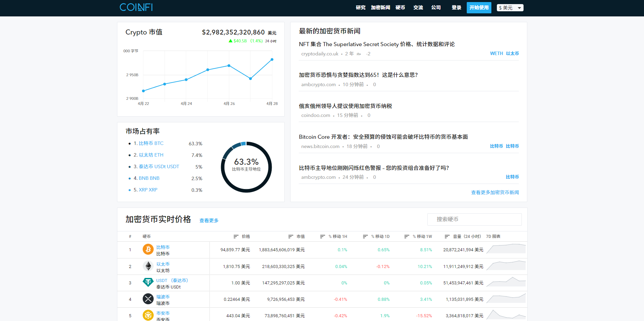Open the 加密新闻 navigation menu

point(380,8)
